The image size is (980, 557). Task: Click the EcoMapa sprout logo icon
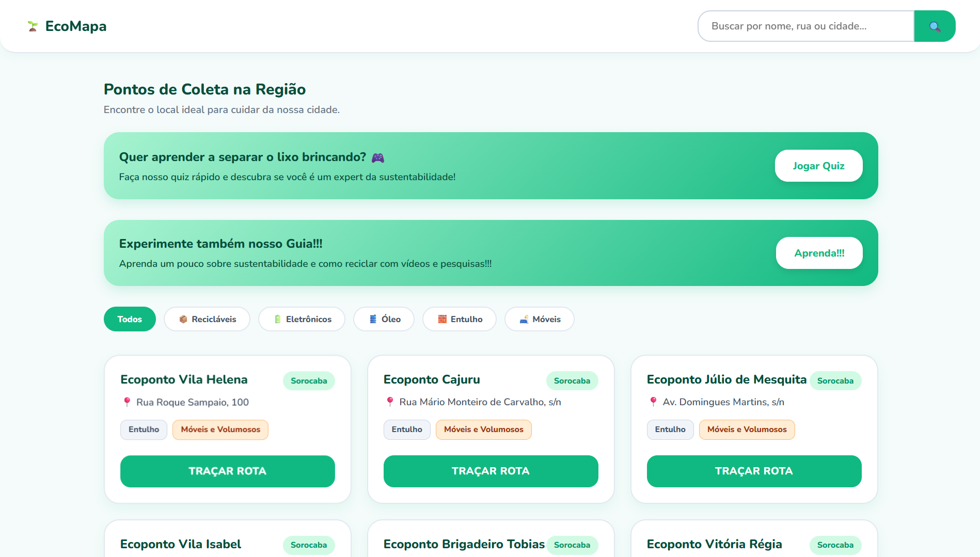tap(33, 26)
